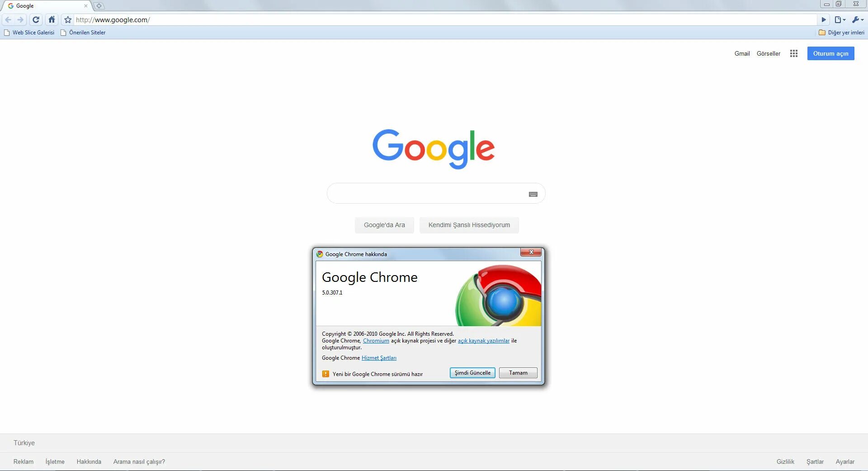Image resolution: width=868 pixels, height=471 pixels.
Task: Open the Chromium link in dialog
Action: (376, 341)
